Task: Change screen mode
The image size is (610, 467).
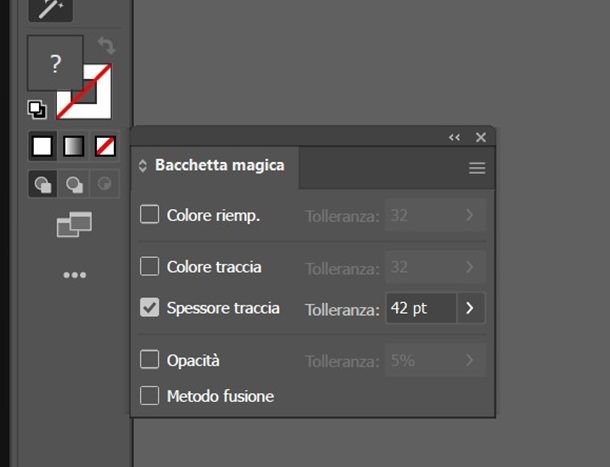Action: point(74,225)
